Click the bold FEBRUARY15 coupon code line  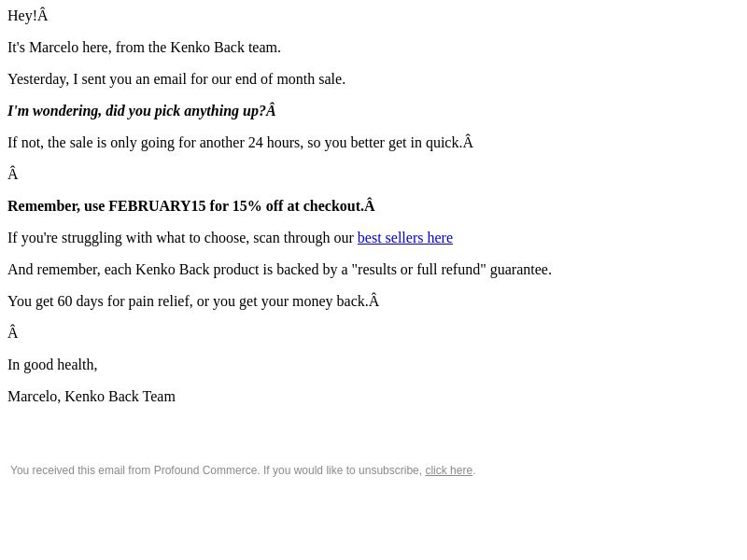(191, 206)
